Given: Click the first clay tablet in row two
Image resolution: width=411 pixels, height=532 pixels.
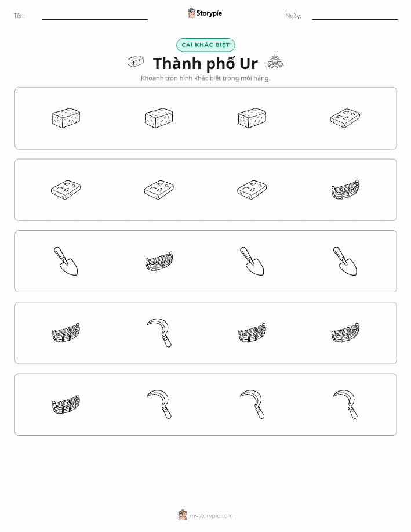Looking at the screenshot, I should pyautogui.click(x=66, y=190).
